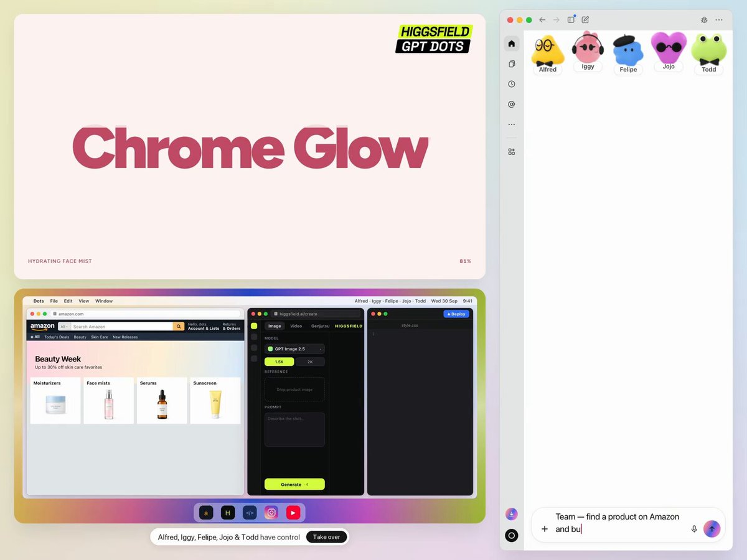Switch to the Video tab in Higgsfield
Screen dimensions: 747x560
(296, 326)
